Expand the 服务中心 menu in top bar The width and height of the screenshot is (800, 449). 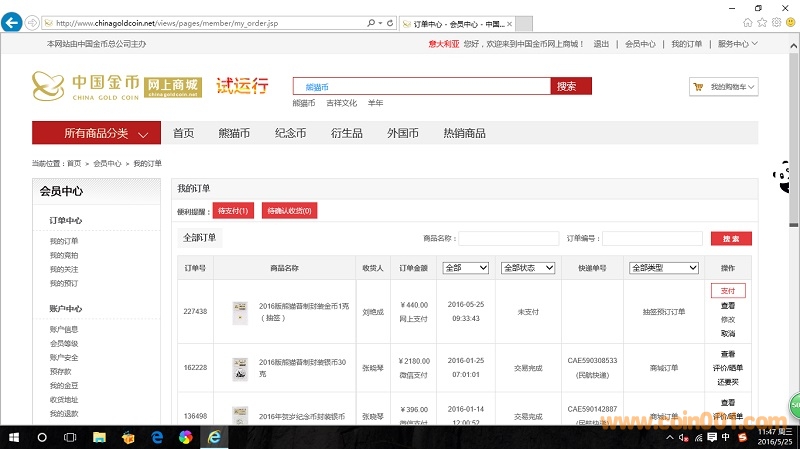point(737,44)
